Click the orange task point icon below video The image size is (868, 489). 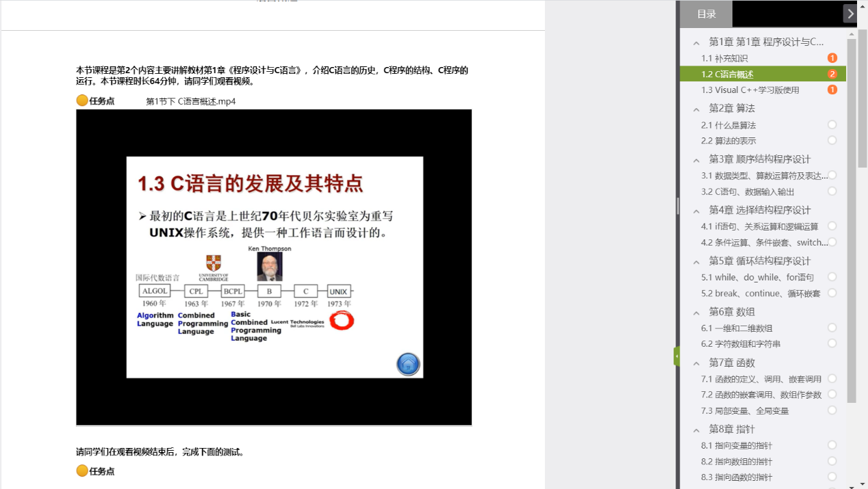coord(82,471)
